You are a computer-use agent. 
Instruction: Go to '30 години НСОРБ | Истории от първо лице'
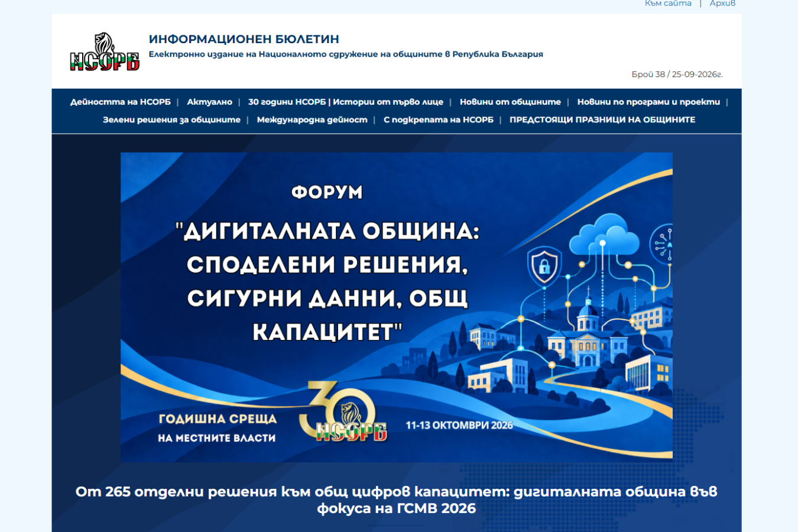pyautogui.click(x=346, y=102)
